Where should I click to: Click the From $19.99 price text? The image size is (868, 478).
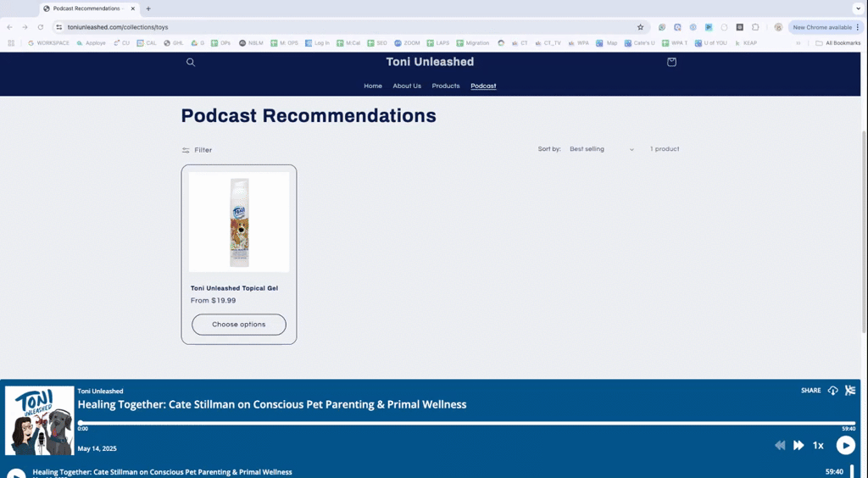click(x=213, y=300)
